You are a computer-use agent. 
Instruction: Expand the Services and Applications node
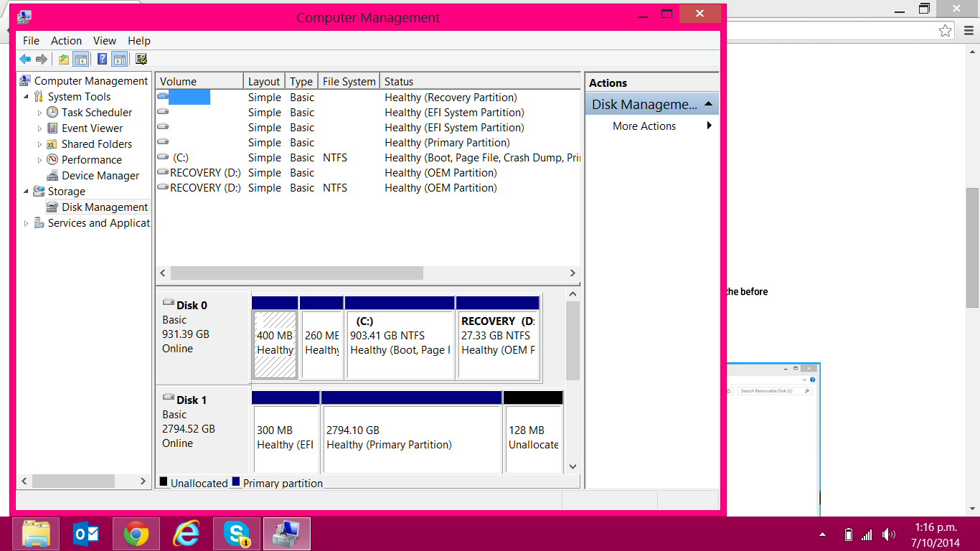point(27,223)
